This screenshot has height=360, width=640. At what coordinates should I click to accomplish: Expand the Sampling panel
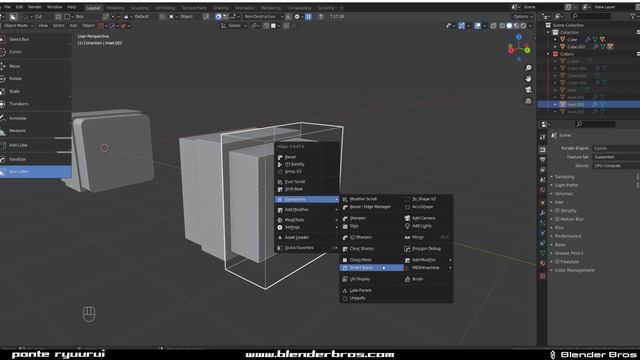pyautogui.click(x=564, y=177)
